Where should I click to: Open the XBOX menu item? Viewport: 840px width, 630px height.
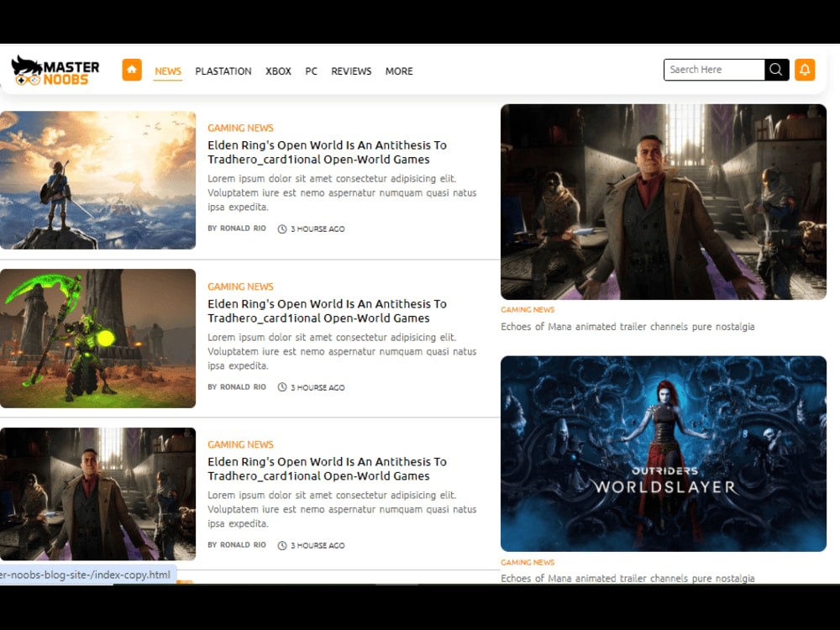pyautogui.click(x=279, y=71)
